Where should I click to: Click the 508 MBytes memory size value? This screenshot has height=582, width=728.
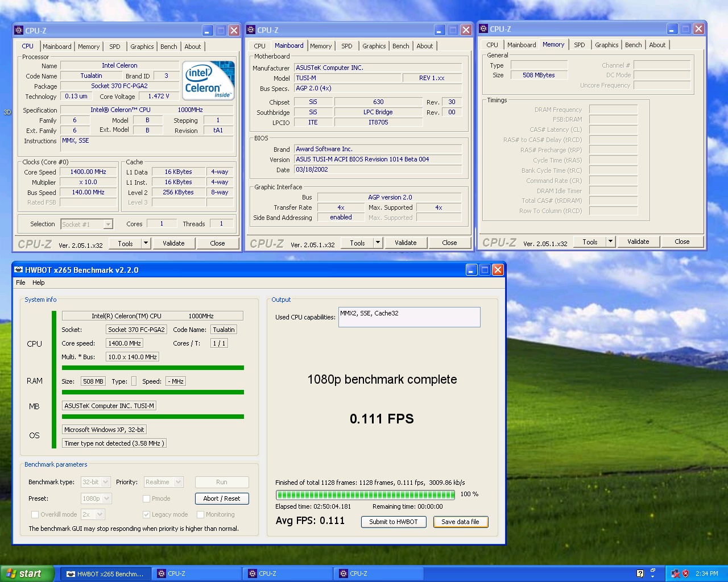point(539,75)
